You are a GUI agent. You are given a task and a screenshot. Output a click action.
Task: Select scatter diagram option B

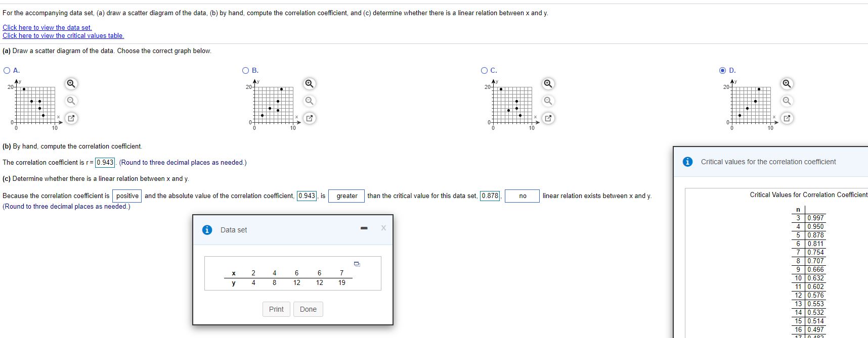[245, 70]
